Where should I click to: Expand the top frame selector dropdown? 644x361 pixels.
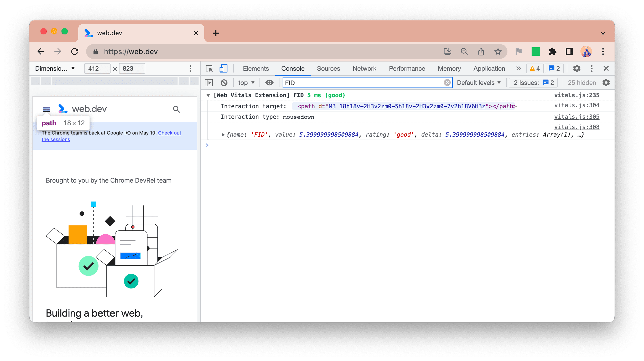point(246,83)
